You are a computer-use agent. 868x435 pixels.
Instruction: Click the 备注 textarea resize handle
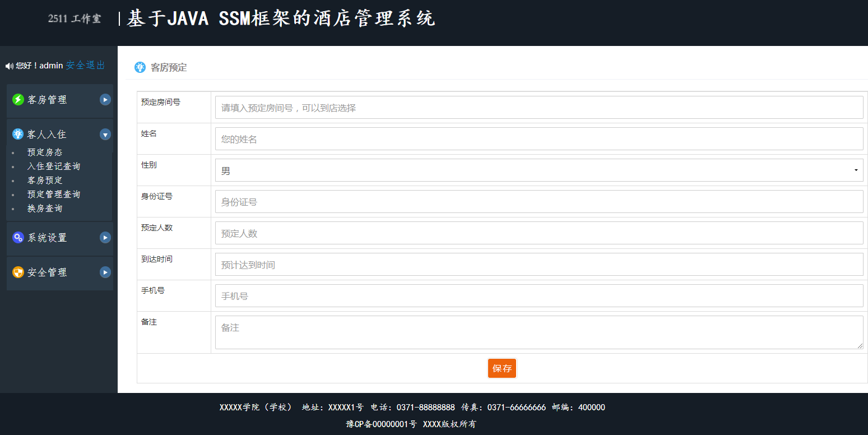[x=860, y=346]
